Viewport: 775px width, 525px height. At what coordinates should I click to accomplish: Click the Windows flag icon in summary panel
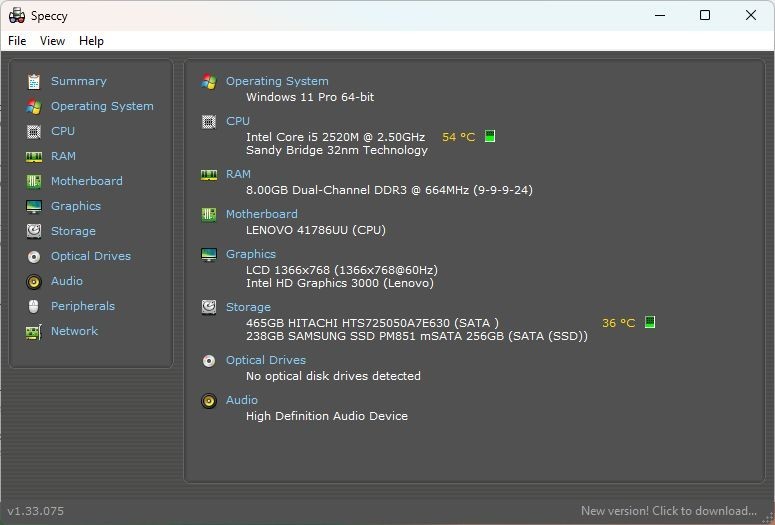pyautogui.click(x=209, y=82)
